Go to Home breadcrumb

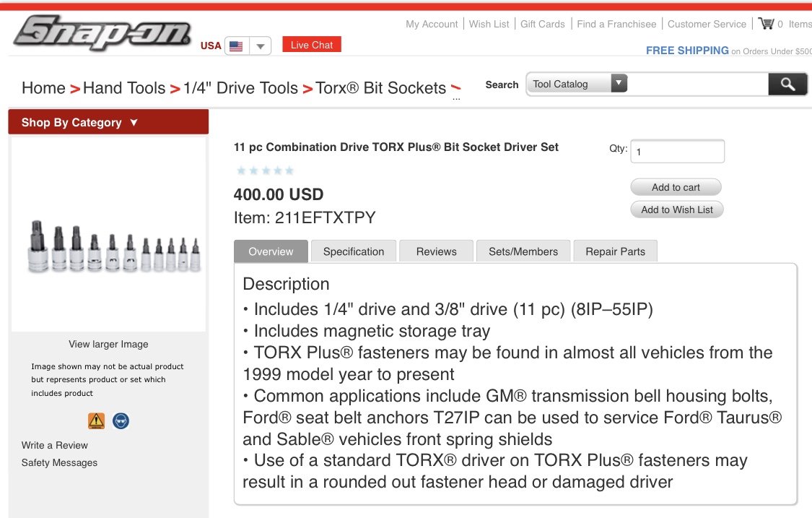43,87
